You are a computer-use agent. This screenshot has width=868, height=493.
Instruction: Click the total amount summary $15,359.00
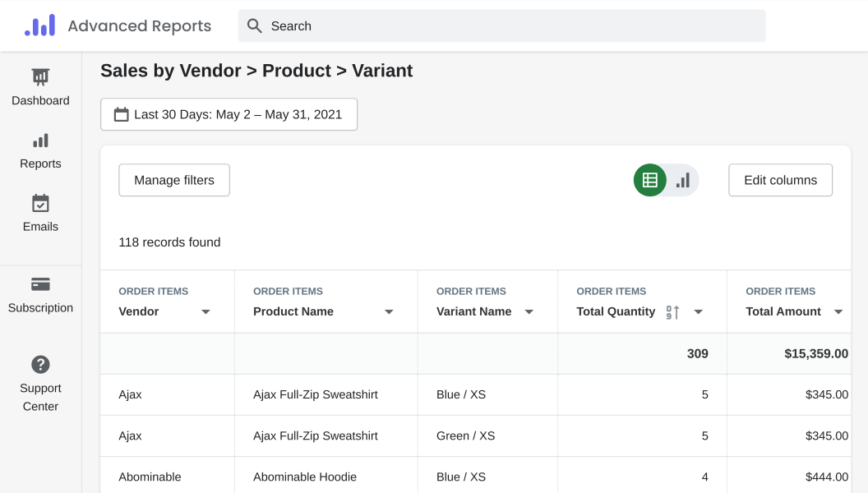(816, 353)
